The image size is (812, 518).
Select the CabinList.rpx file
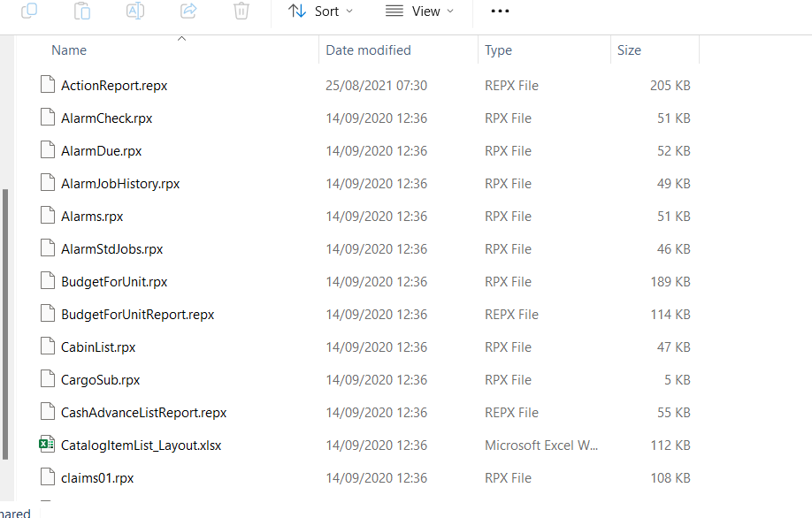(x=98, y=347)
